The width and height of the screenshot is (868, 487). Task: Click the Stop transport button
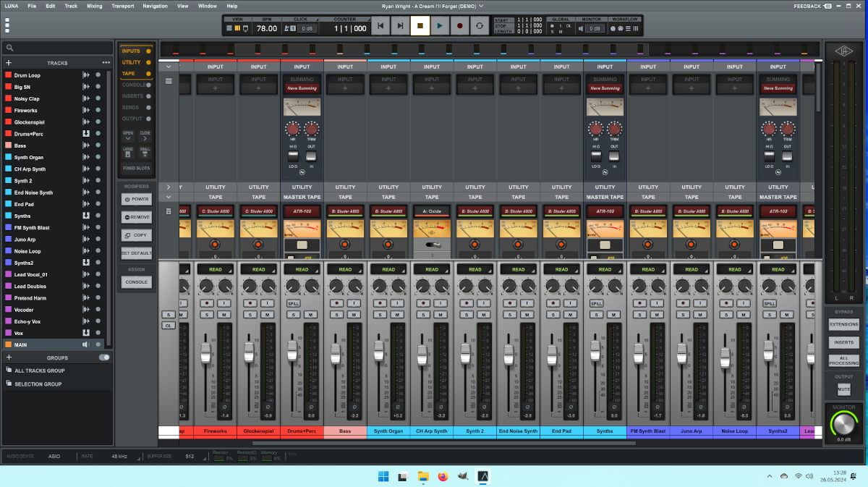pos(420,26)
